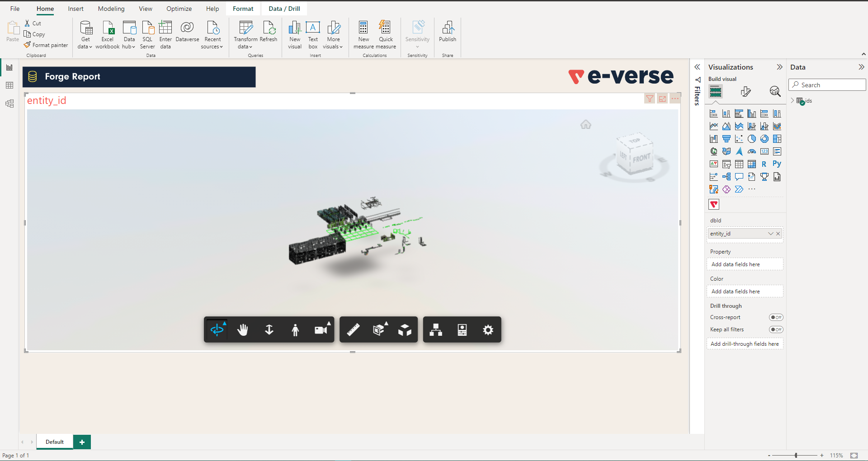Open viewer Settings gear icon
The height and width of the screenshot is (461, 868).
[x=488, y=329]
